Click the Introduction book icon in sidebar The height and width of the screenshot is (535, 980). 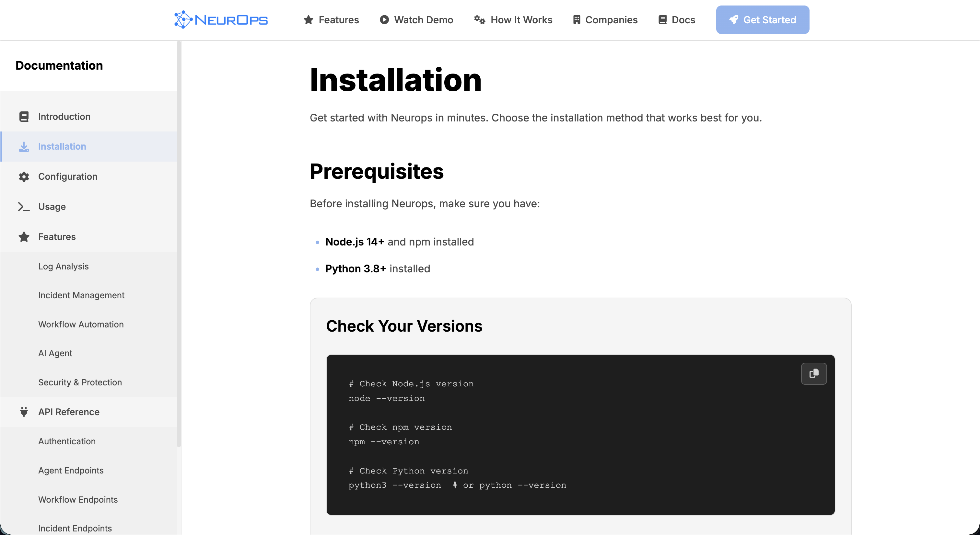[x=24, y=117]
